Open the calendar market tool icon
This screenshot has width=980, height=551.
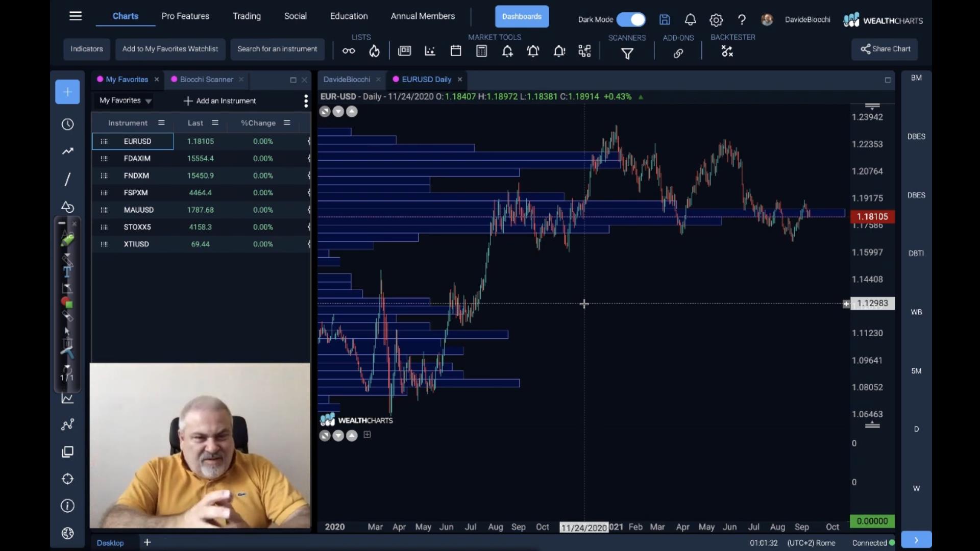click(456, 51)
